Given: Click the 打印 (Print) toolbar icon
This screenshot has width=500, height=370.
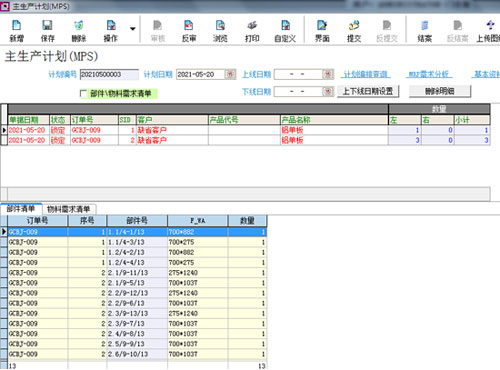Looking at the screenshot, I should pyautogui.click(x=252, y=31).
